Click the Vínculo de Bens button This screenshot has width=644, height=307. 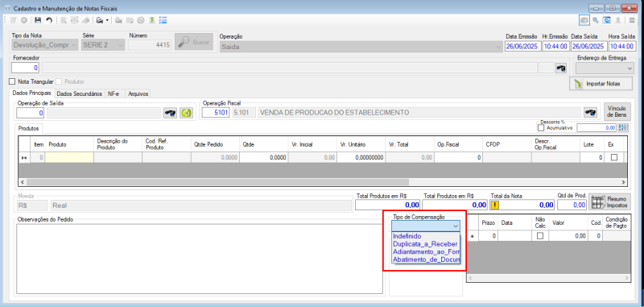(x=617, y=111)
